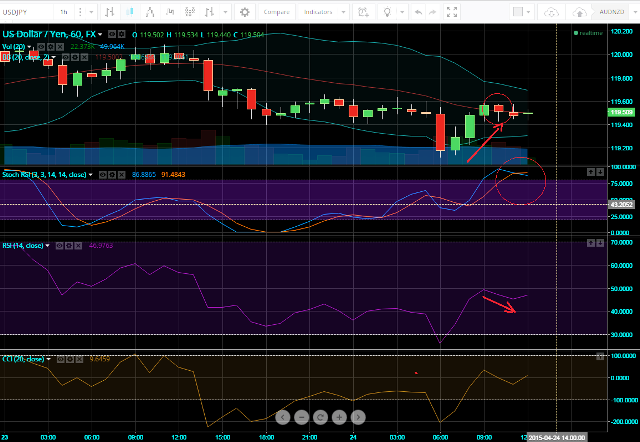Open interval options vertical dots
This screenshot has width=640, height=442.
pyautogui.click(x=80, y=12)
